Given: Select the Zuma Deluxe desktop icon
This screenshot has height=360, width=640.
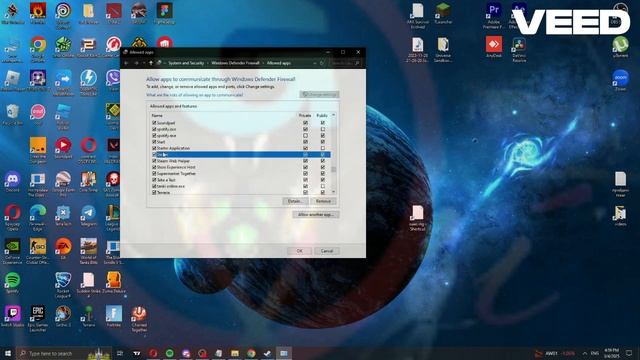Looking at the screenshot, I should coord(113,282).
